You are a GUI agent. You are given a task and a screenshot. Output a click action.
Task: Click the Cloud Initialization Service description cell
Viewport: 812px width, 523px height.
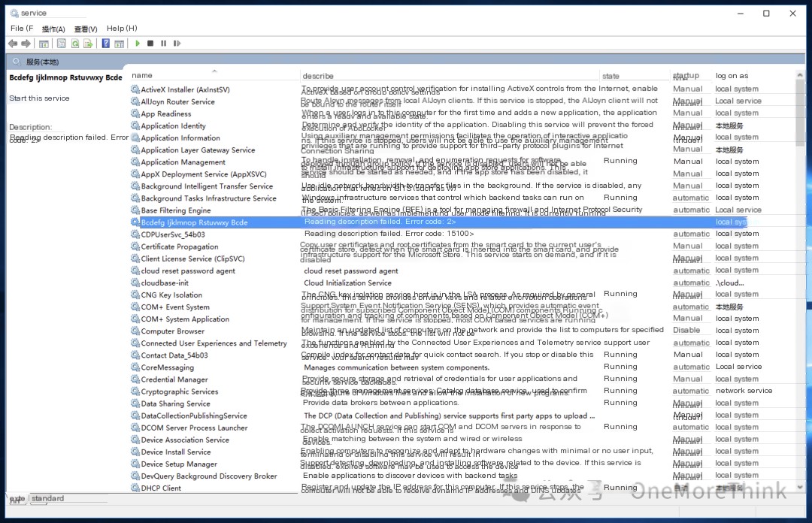347,283
